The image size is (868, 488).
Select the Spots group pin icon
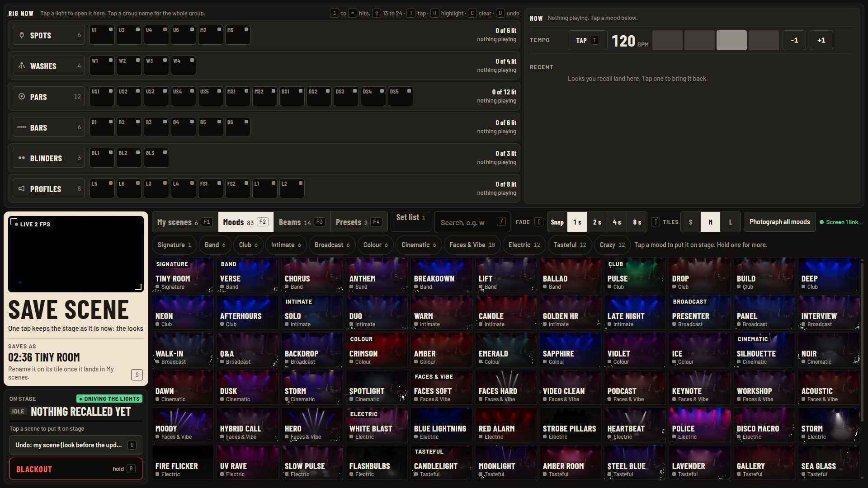(x=21, y=35)
